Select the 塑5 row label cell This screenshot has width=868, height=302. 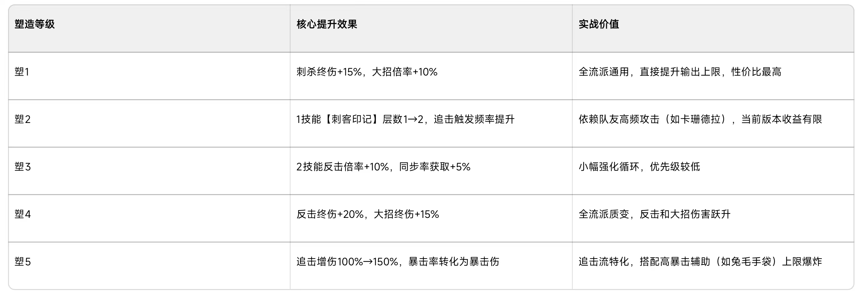point(22,262)
